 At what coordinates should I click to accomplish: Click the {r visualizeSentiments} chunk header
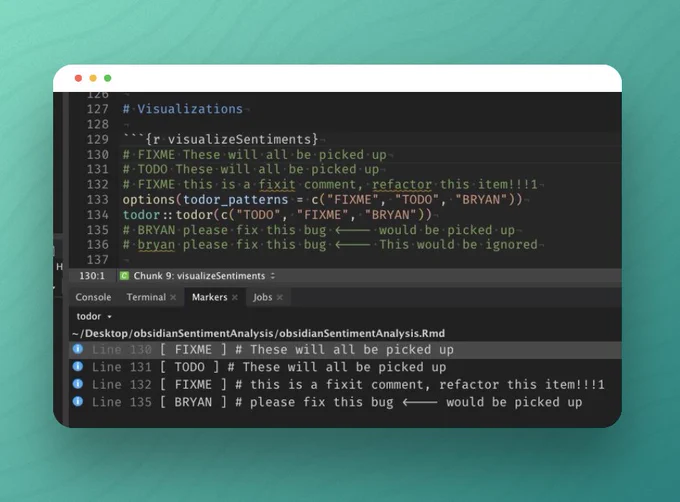click(220, 139)
